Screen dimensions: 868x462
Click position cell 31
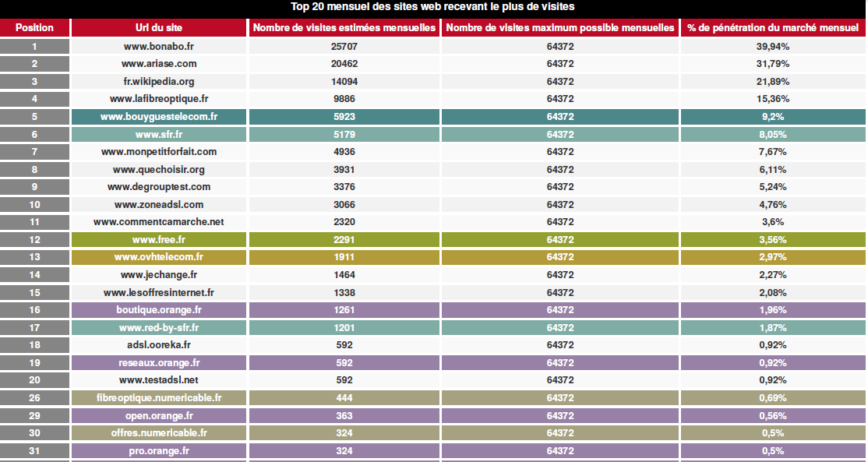pyautogui.click(x=34, y=450)
